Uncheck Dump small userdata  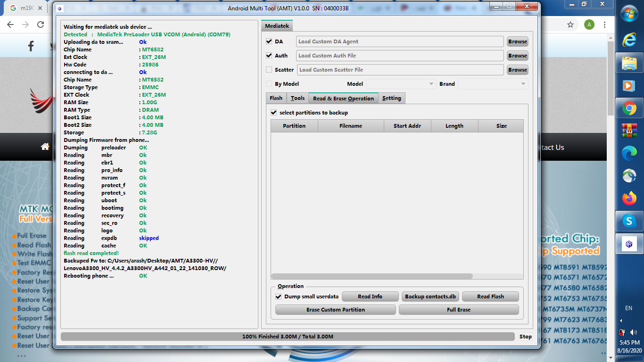click(x=279, y=296)
